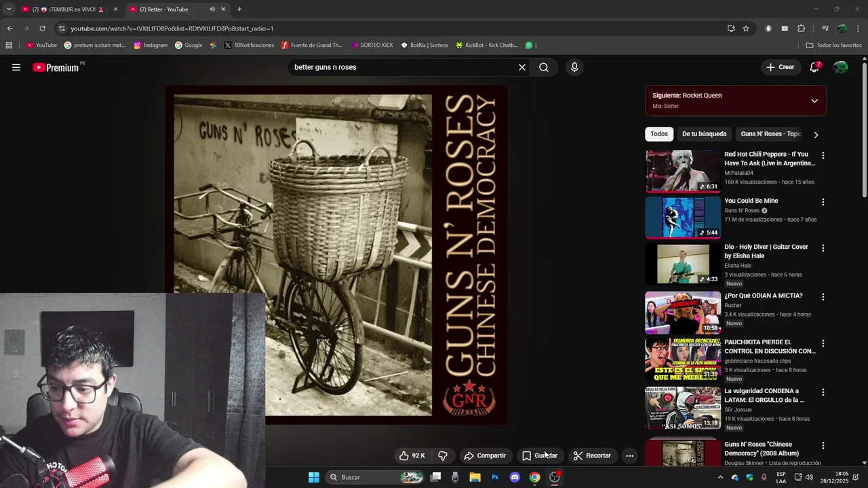Viewport: 868px width, 488px height.
Task: Open the notifications bell
Action: (x=814, y=67)
